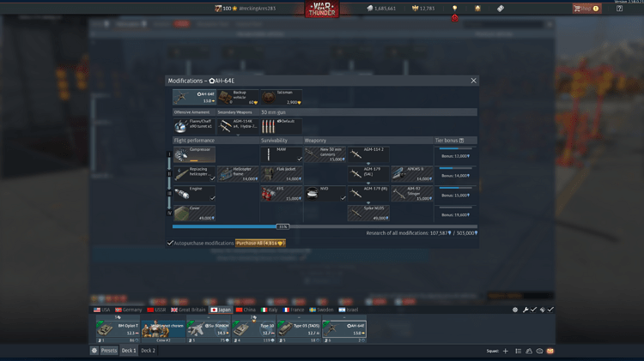Viewport: 644px width, 361px height.
Task: Open the Presets button
Action: coord(109,351)
